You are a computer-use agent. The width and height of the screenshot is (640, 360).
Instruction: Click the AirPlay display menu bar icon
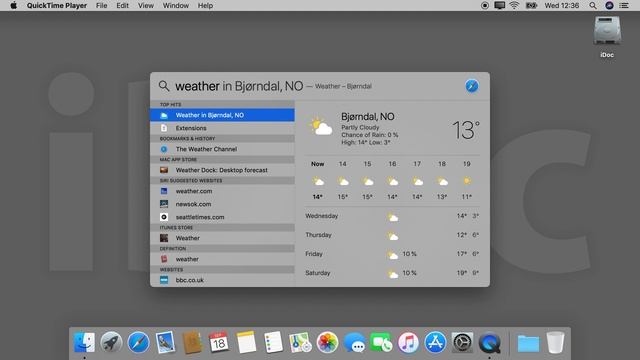click(500, 6)
